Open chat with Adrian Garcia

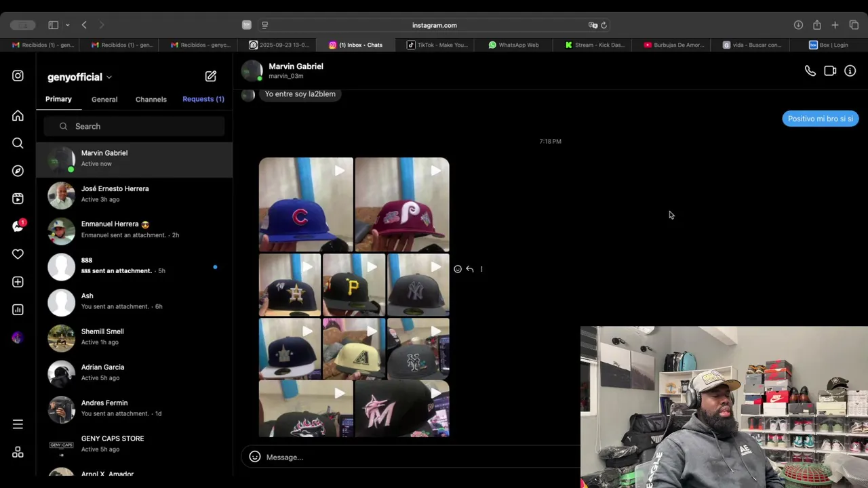[134, 373]
